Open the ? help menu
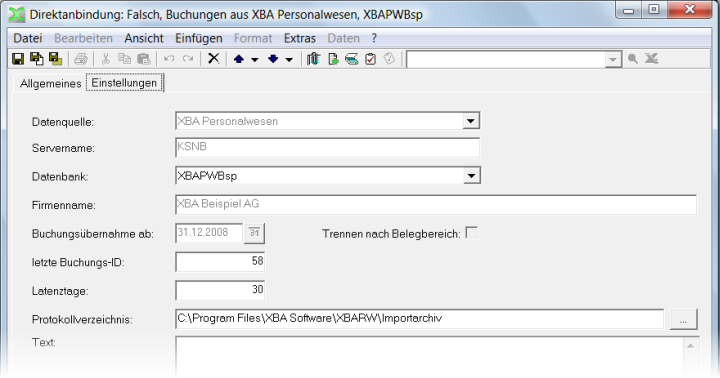720x378 pixels. click(x=374, y=38)
